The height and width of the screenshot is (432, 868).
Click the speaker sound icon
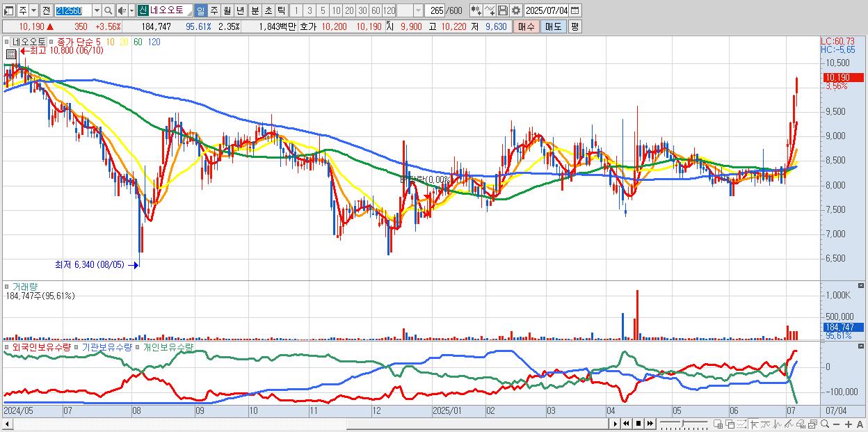click(x=122, y=10)
